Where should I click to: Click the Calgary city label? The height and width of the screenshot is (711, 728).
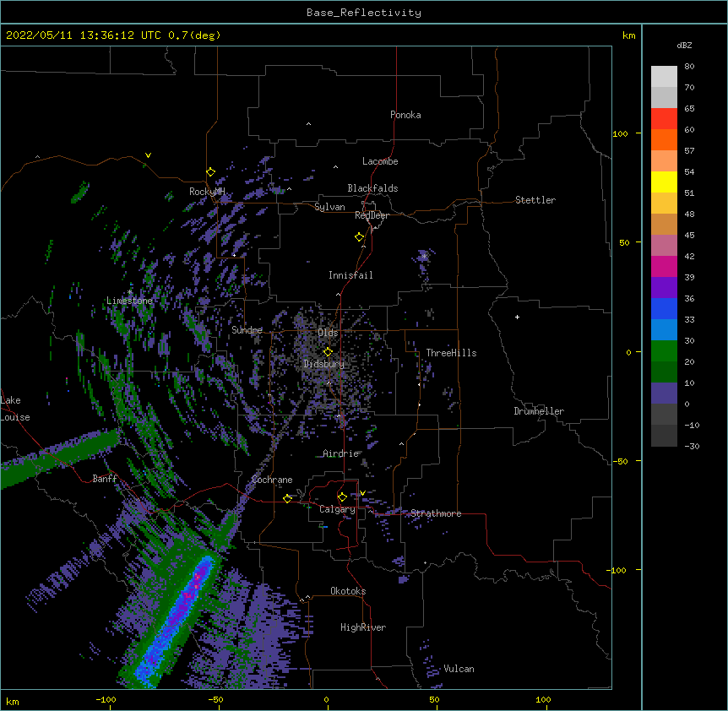337,509
